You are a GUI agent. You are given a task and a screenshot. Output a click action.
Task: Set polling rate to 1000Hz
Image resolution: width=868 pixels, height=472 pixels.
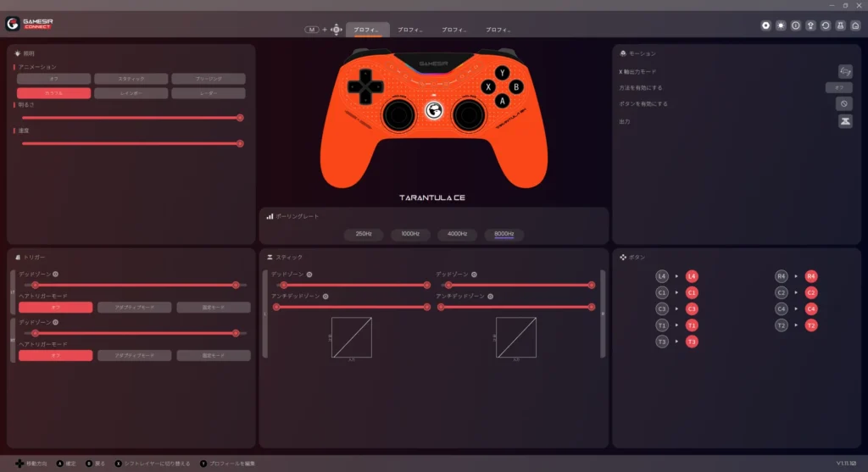[410, 234]
